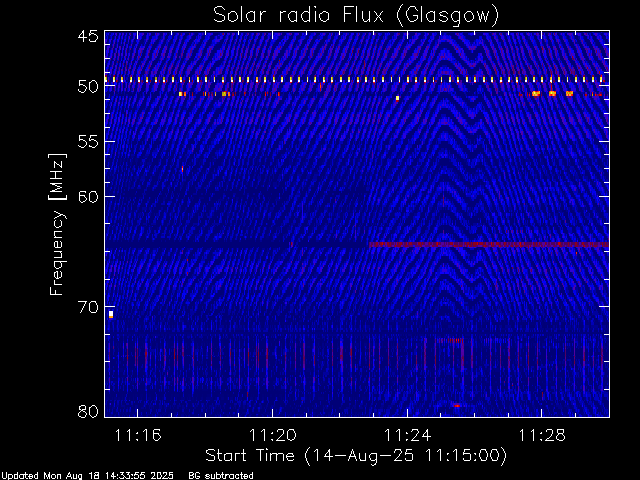Click the long red horizontal emission band in the spectrogram
The height and width of the screenshot is (480, 640).
(x=489, y=244)
